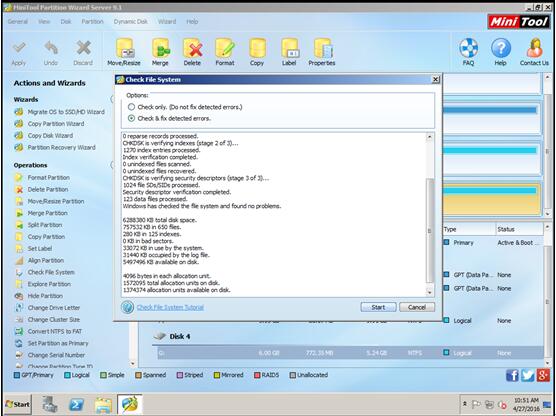
Task: Open the Properties toolbar icon
Action: coord(322,48)
